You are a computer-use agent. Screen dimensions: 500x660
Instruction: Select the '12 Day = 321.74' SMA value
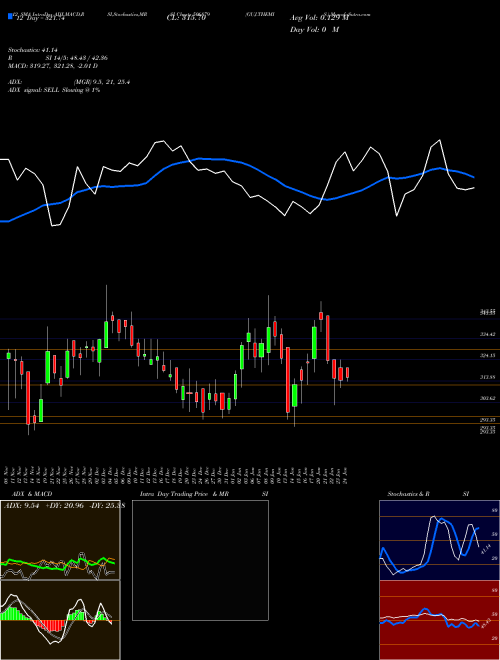click(40, 19)
